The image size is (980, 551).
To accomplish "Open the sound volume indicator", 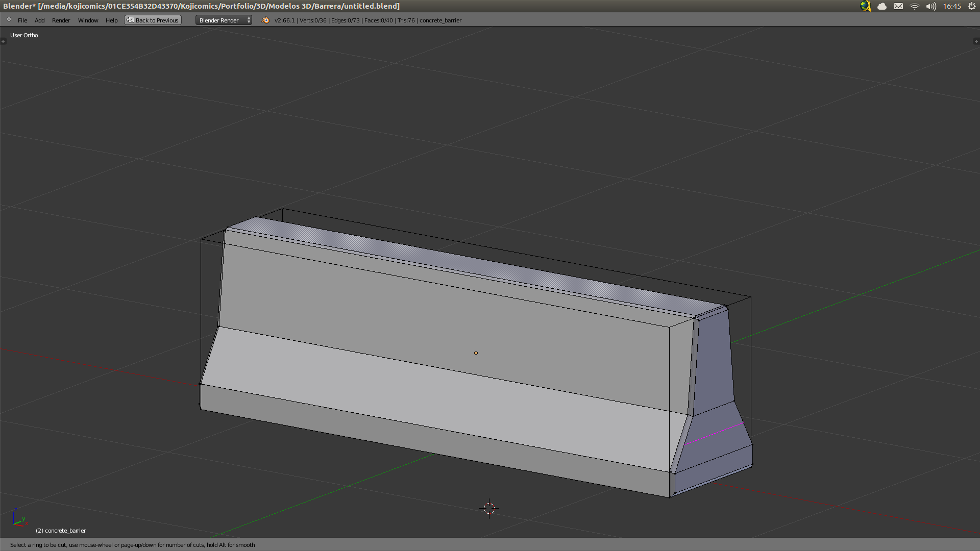I will [931, 6].
